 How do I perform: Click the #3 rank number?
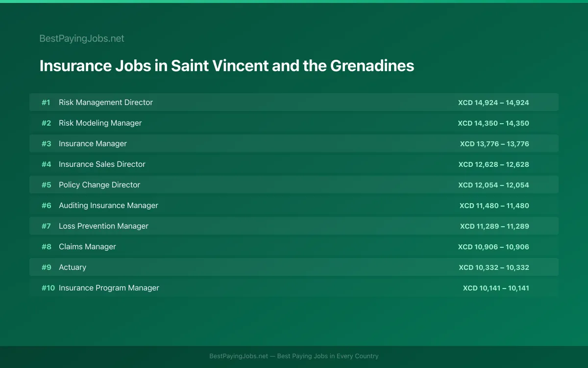click(46, 144)
